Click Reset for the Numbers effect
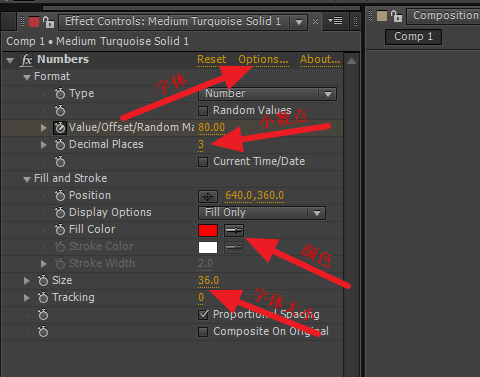The height and width of the screenshot is (377, 480). click(x=211, y=59)
